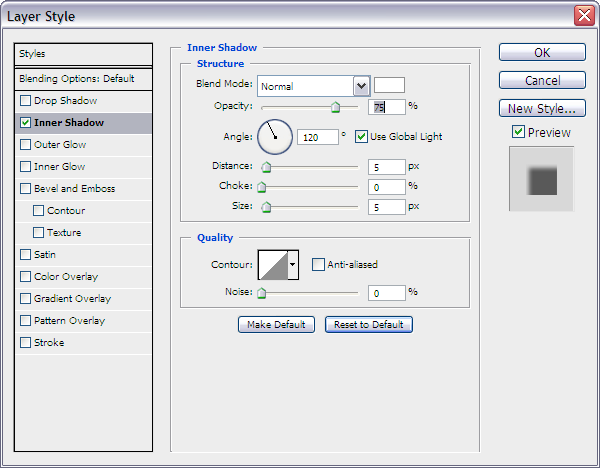Screen dimensions: 600x468
Task: Click the Distance value field
Action: pos(386,167)
